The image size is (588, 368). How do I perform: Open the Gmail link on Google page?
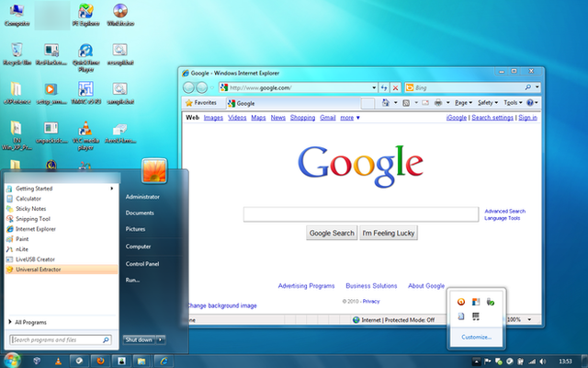coord(328,118)
